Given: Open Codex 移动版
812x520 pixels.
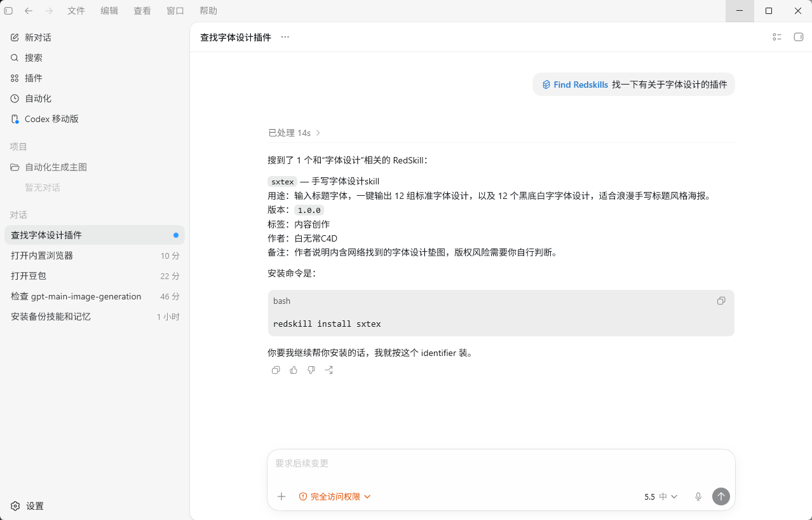Looking at the screenshot, I should pyautogui.click(x=95, y=119).
